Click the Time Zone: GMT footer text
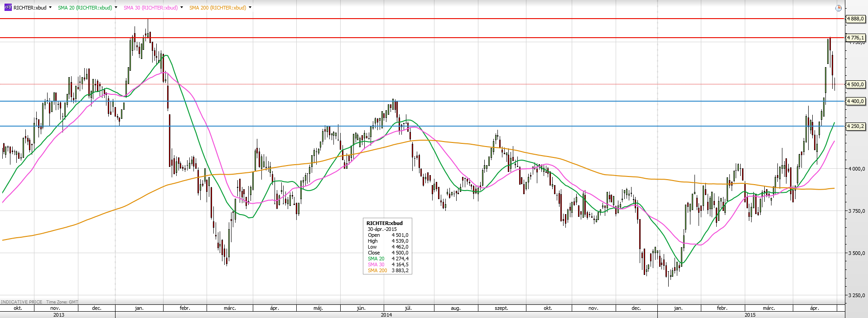The width and height of the screenshot is (868, 318). coord(62,302)
